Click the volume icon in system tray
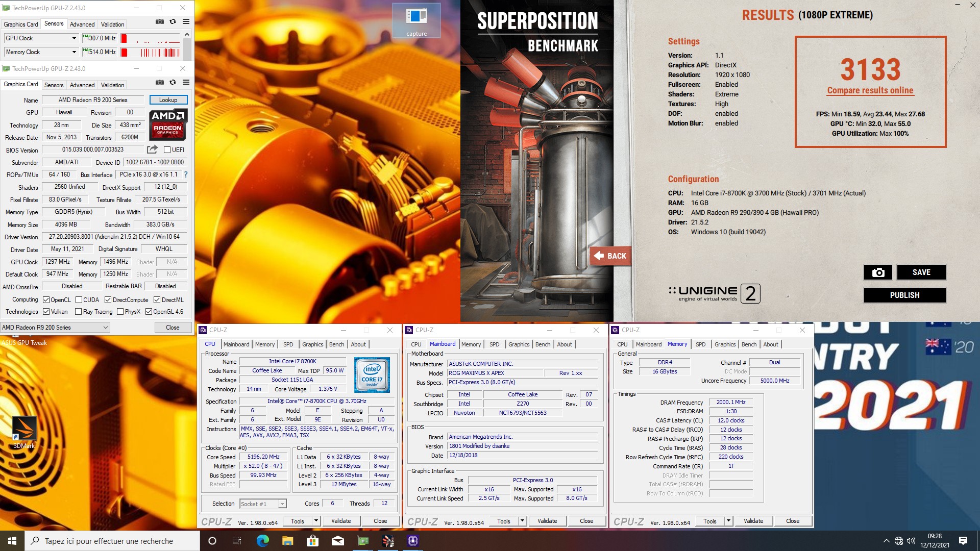The image size is (980, 551). 911,541
